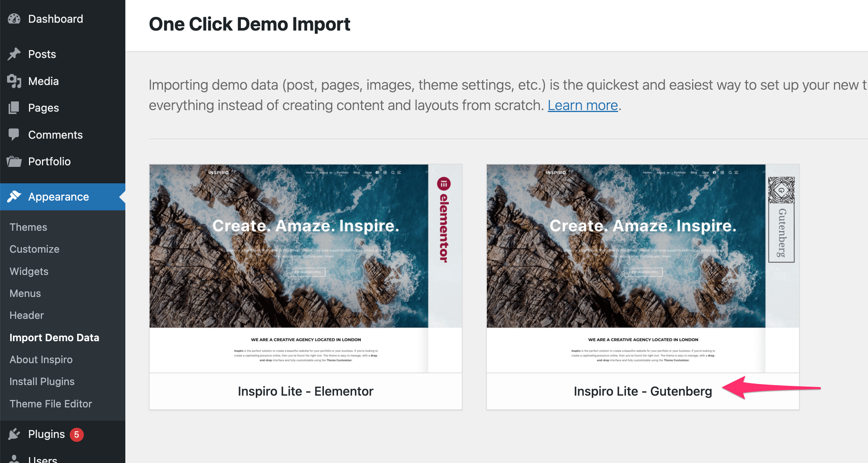Open Install Plugins submenu
The image size is (868, 463).
point(42,382)
